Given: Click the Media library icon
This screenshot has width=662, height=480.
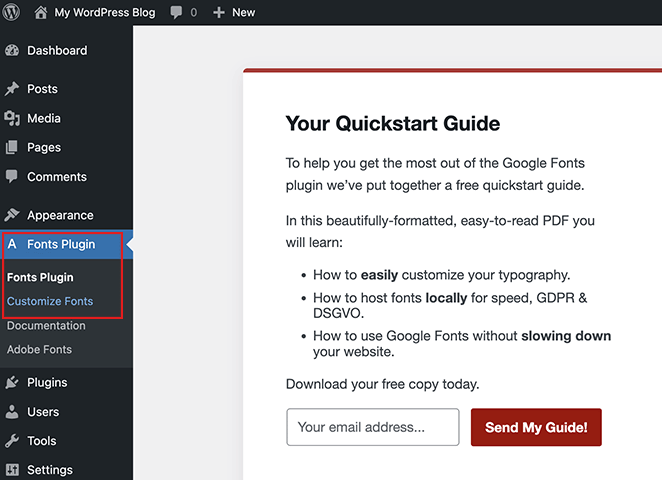Looking at the screenshot, I should (12, 118).
